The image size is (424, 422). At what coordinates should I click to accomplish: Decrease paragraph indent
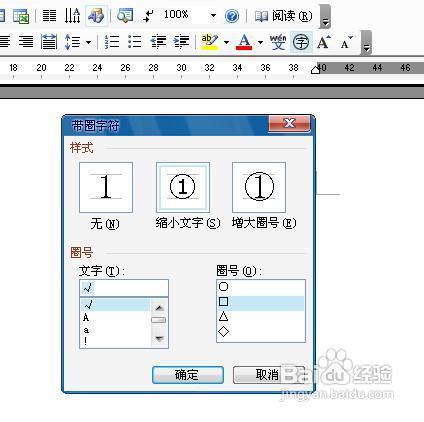(x=158, y=42)
